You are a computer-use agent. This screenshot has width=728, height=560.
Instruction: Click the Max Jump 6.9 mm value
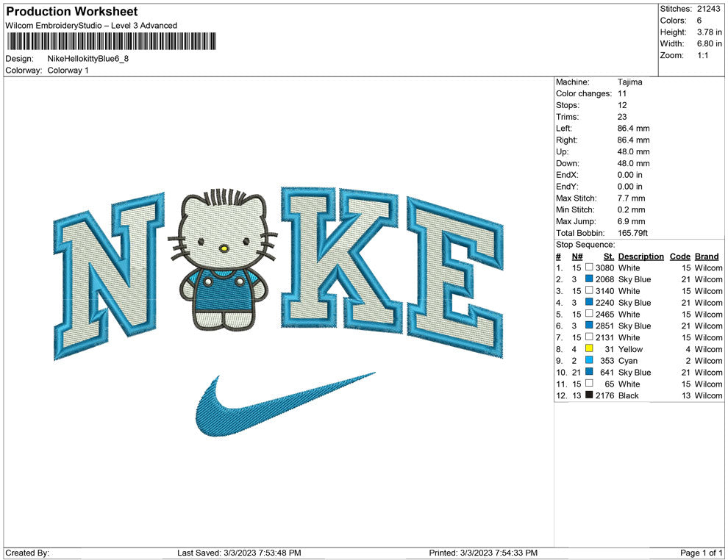pyautogui.click(x=631, y=221)
